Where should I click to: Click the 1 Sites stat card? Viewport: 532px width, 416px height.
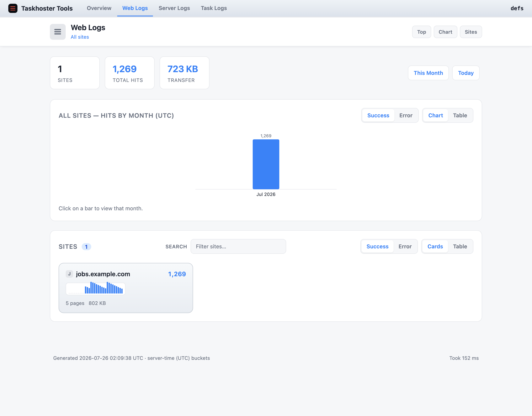75,73
